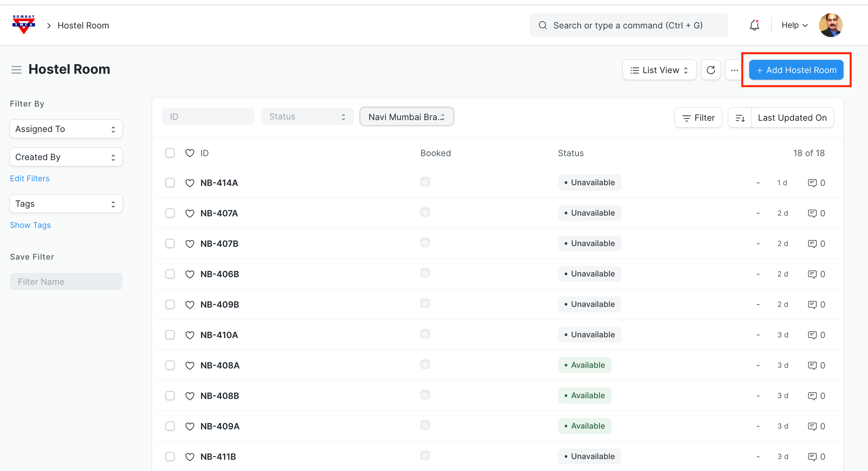This screenshot has width=868, height=471.
Task: Focus the Filter Name input field
Action: coord(66,282)
